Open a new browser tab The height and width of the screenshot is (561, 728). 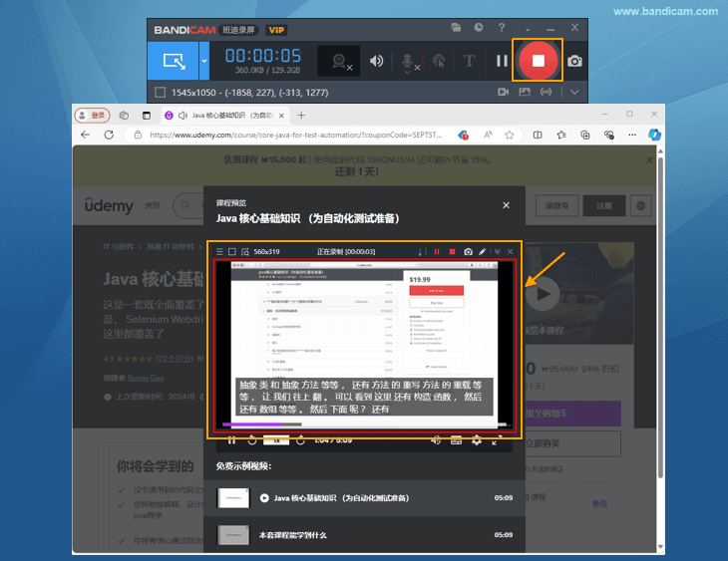click(x=301, y=116)
